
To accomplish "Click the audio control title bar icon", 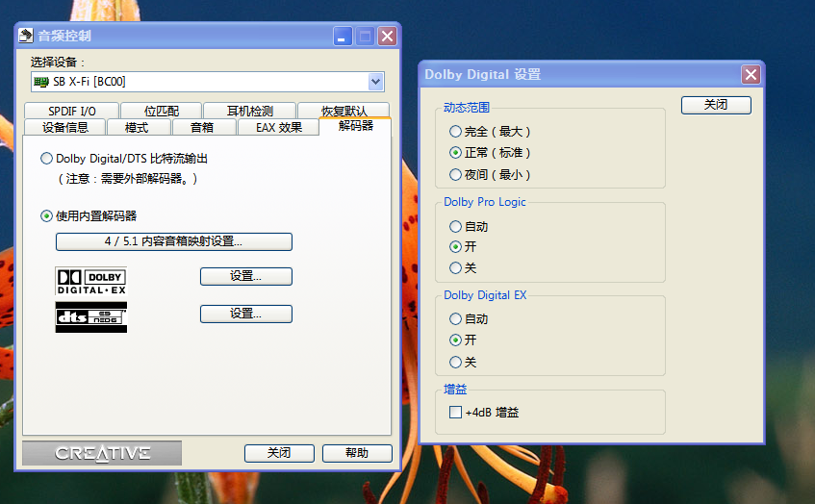I will click(x=25, y=36).
